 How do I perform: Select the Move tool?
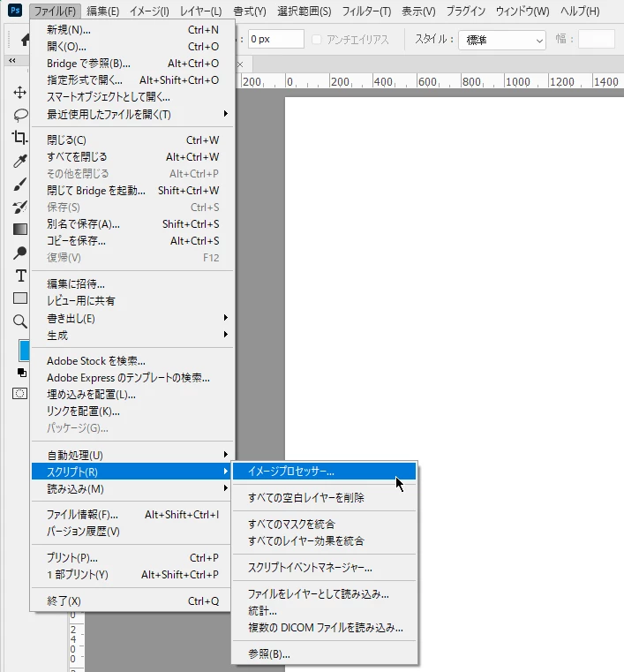[19, 93]
